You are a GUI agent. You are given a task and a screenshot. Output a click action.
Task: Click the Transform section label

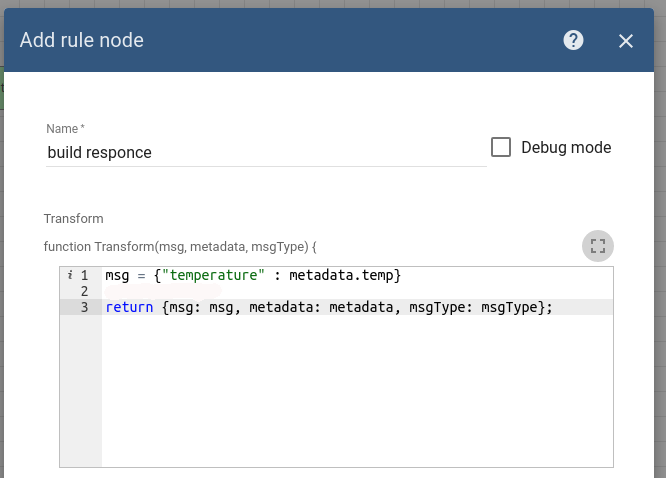73,218
